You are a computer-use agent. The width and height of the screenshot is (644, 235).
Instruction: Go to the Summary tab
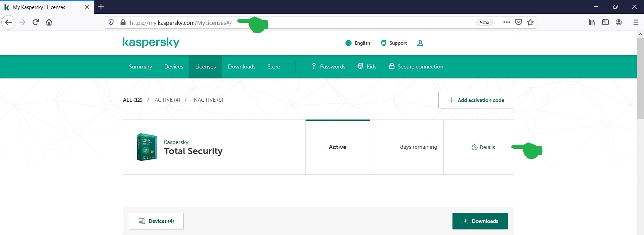tap(141, 66)
